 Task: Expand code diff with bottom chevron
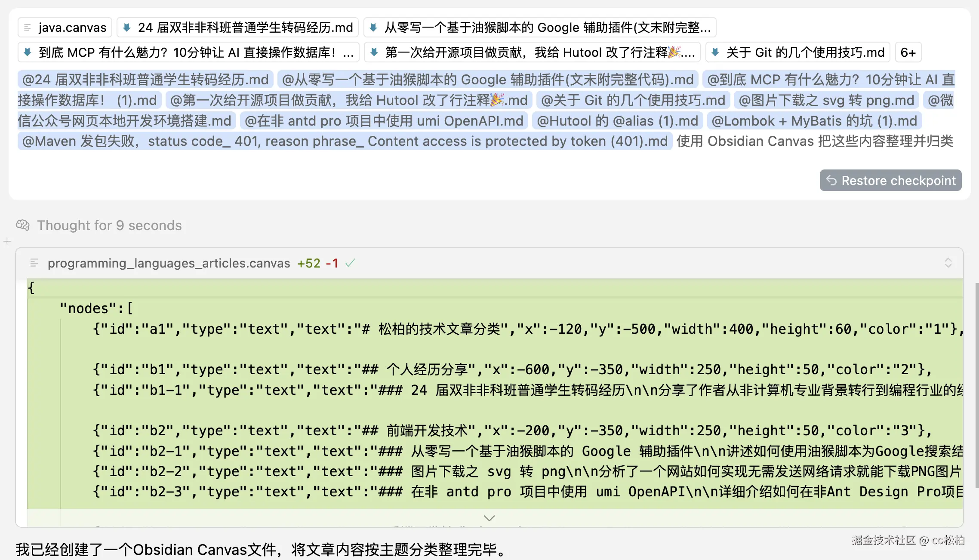pyautogui.click(x=489, y=518)
